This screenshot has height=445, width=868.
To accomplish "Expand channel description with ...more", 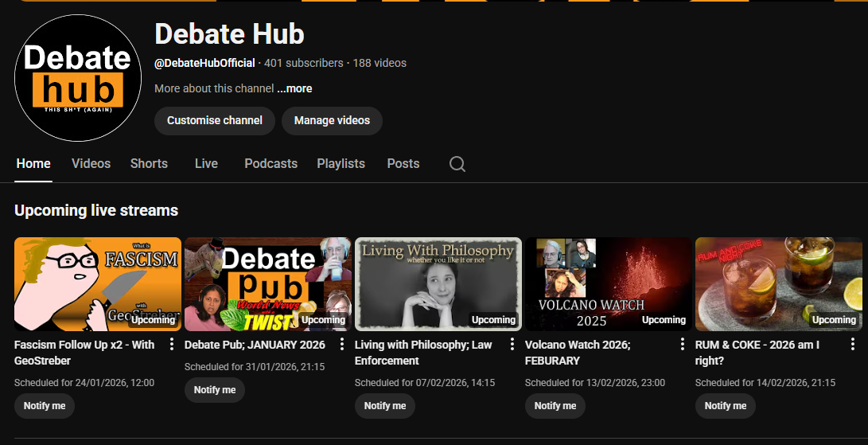I will (x=294, y=88).
